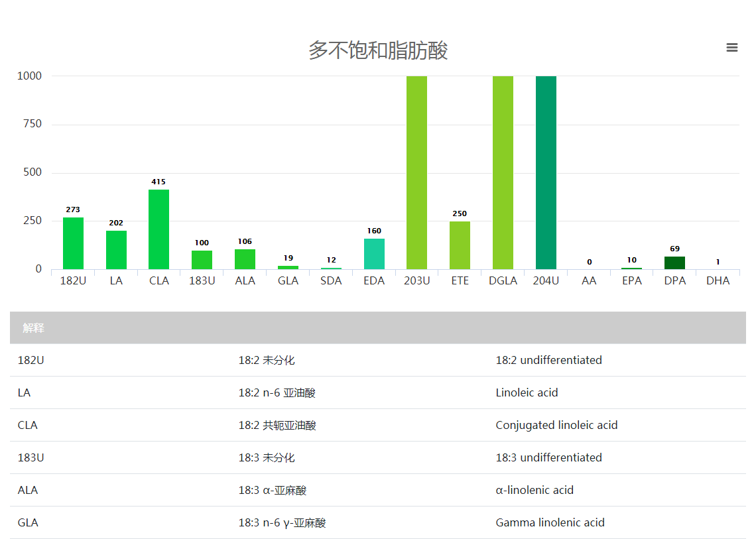Click the 183U bar valued 100

coord(202,260)
